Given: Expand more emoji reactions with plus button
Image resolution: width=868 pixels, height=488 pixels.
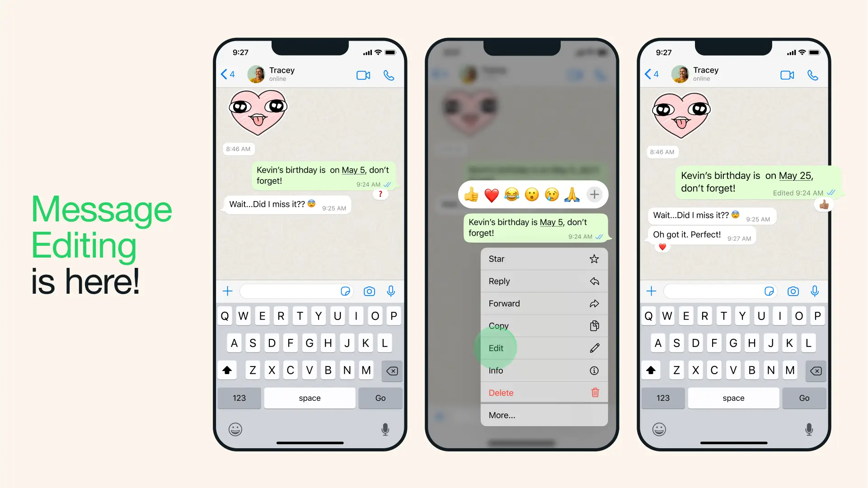Looking at the screenshot, I should 595,194.
